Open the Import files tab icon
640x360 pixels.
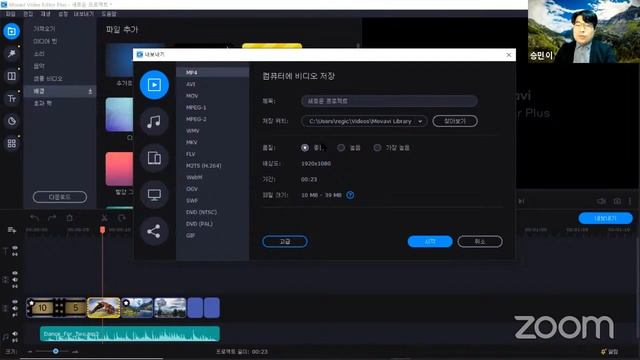(11, 31)
